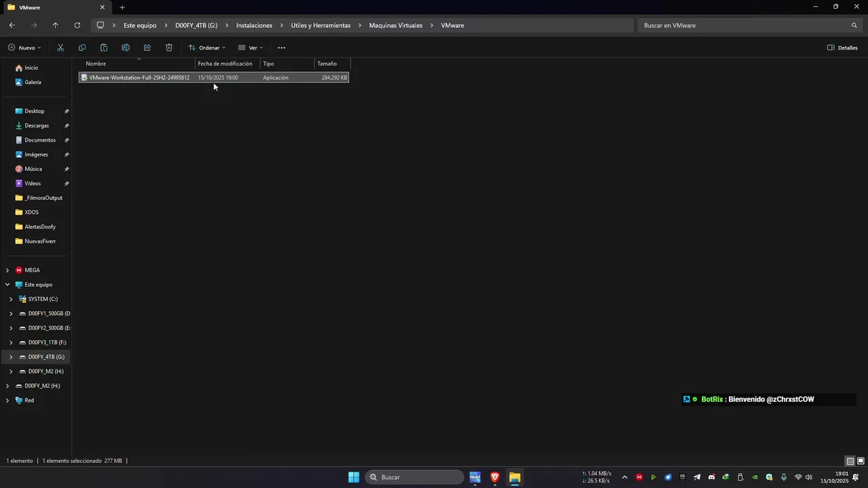Screen dimensions: 868x488
Task: Open the Nuevo dropdown
Action: [24, 47]
